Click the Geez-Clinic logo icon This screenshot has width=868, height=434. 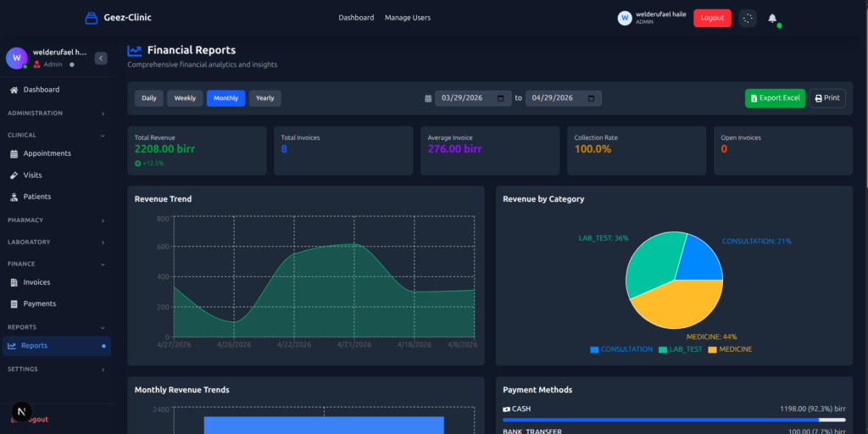click(92, 18)
